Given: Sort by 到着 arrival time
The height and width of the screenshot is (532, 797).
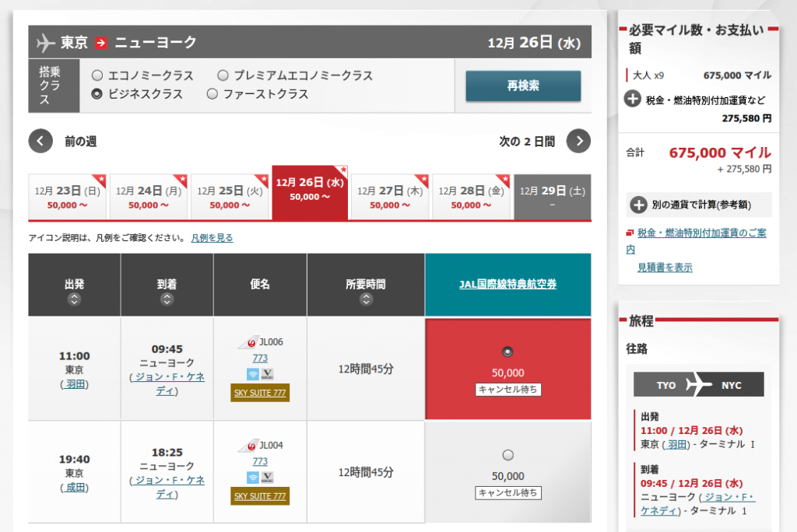Looking at the screenshot, I should pos(167,299).
